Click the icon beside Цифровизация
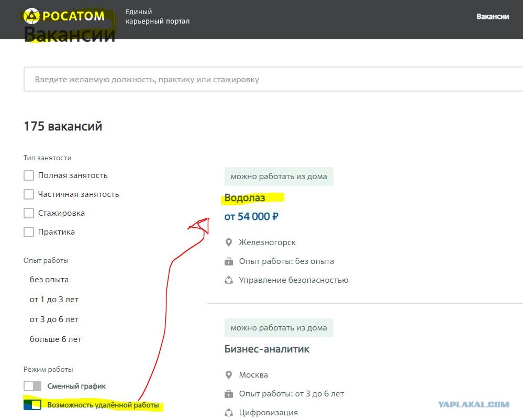 [229, 413]
